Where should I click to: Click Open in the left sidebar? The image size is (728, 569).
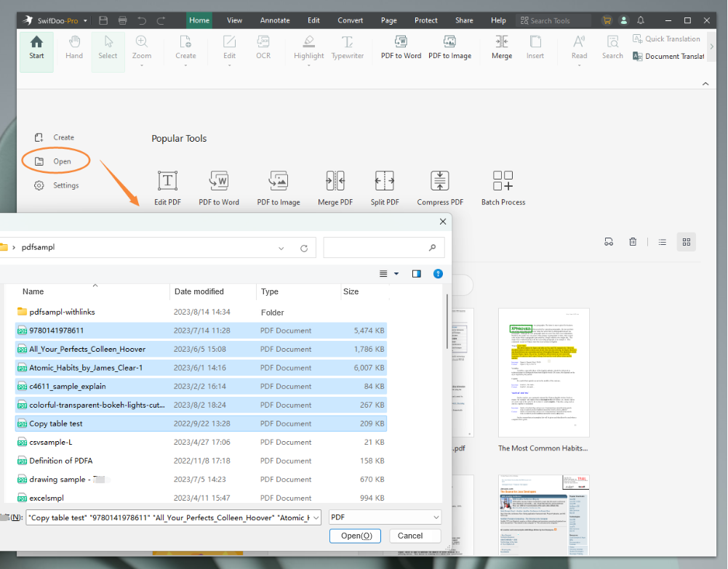53,161
